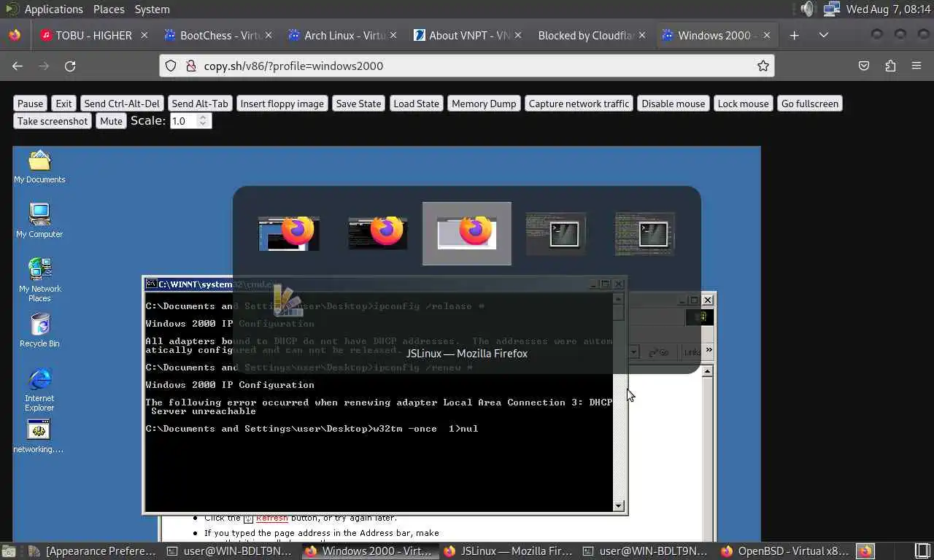Go back with the browser back arrow

pyautogui.click(x=18, y=66)
